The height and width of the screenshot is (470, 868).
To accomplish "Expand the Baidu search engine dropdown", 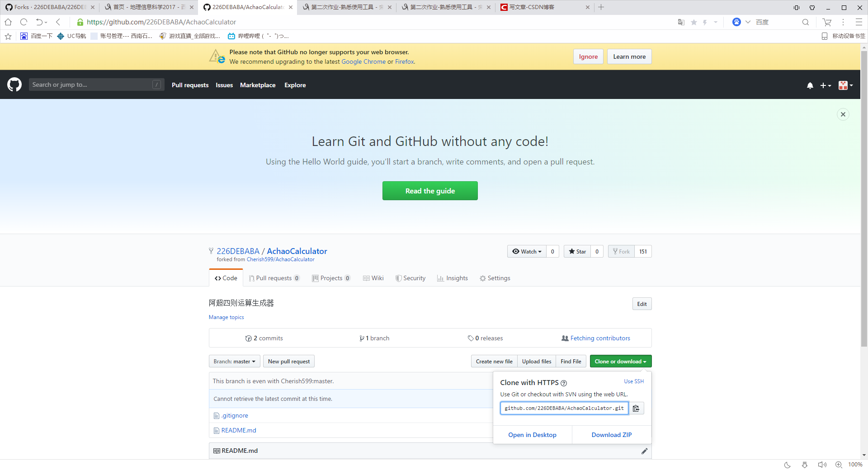I will click(748, 22).
